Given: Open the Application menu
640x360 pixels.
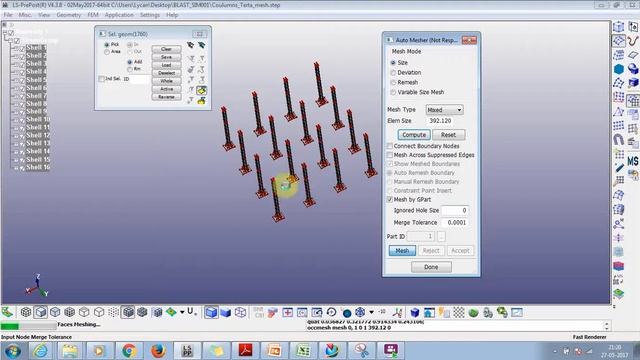Looking at the screenshot, I should (119, 15).
